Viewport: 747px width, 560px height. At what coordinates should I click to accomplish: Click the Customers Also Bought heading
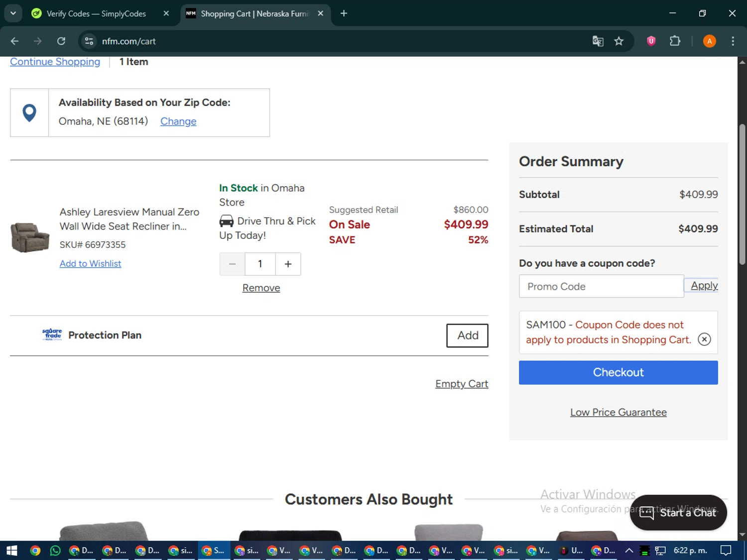click(x=369, y=499)
